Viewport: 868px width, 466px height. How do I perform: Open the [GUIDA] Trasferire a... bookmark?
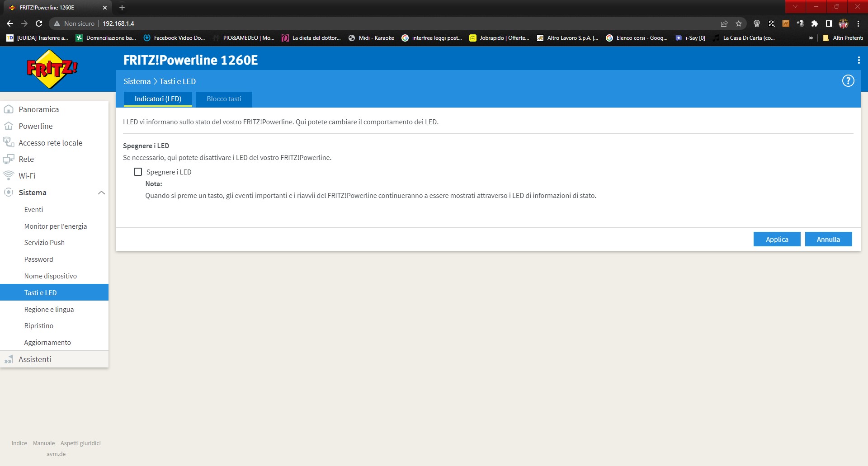[x=37, y=38]
